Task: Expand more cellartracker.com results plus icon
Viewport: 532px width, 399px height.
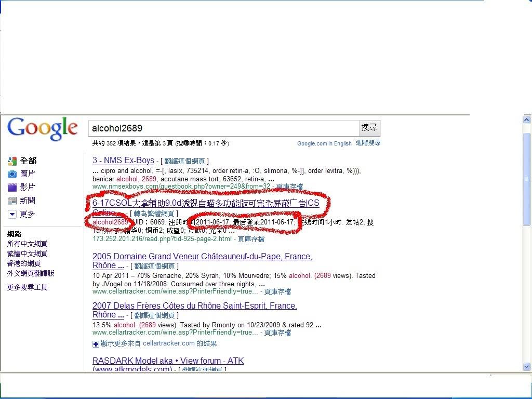Action: tap(96, 344)
